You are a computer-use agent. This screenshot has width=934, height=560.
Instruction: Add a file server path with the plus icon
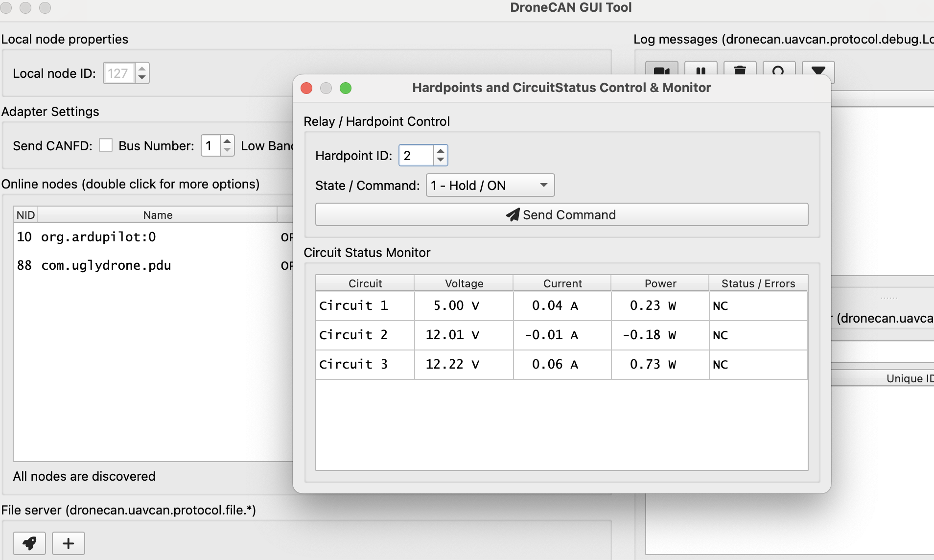tap(69, 543)
